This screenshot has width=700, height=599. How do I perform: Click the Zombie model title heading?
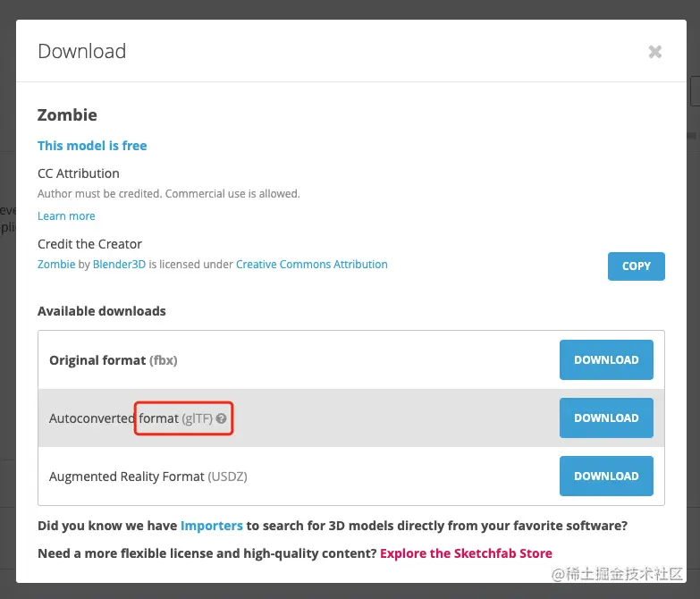67,115
